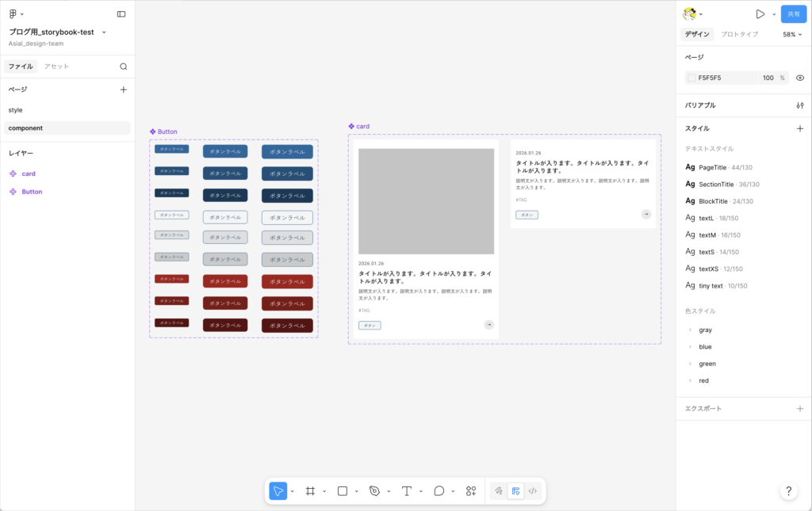Select the card component label on canvas
This screenshot has height=511, width=812.
click(x=359, y=126)
